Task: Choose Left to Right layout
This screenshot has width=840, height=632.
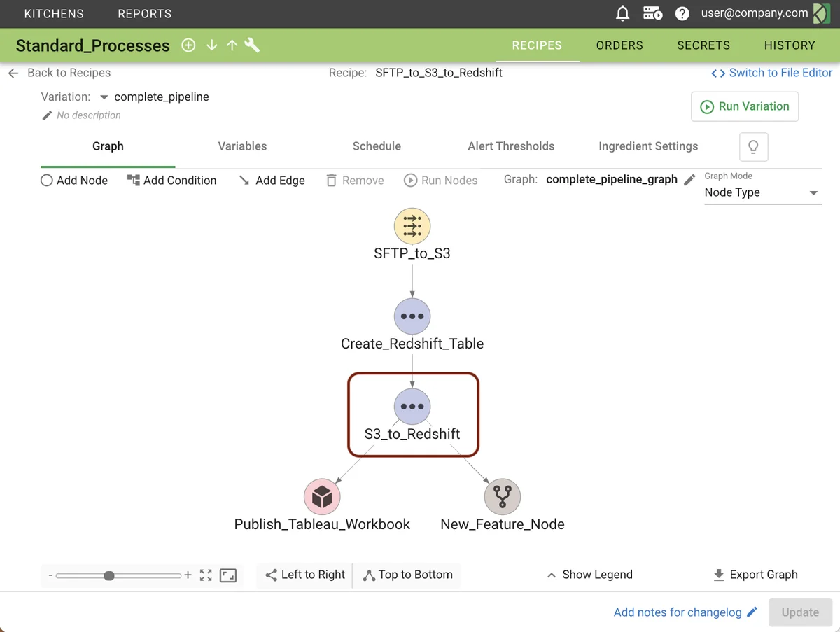Action: [x=305, y=575]
